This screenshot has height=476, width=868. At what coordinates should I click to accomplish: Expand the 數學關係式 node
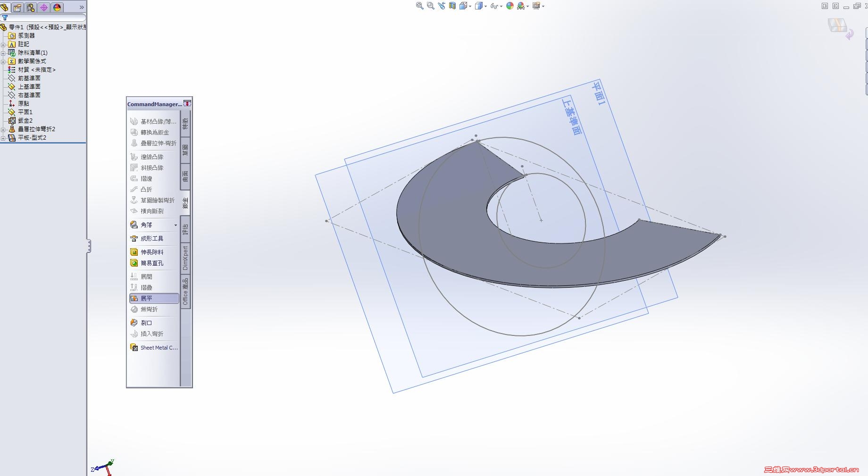pos(3,61)
